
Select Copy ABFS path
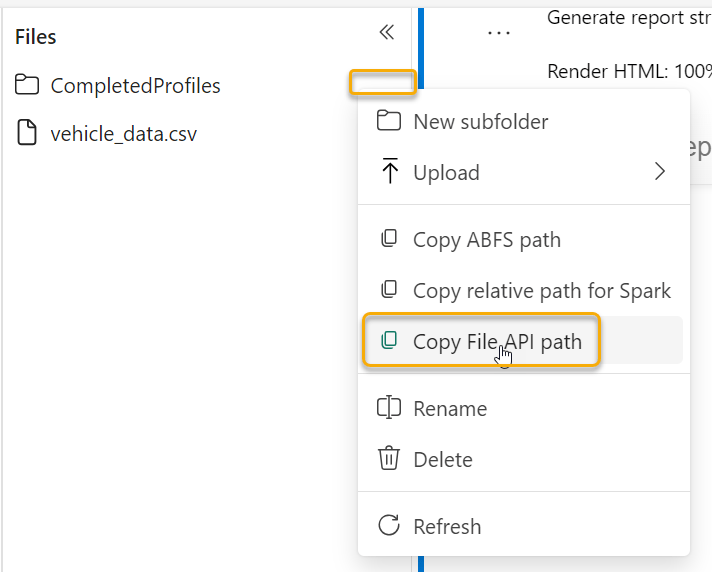click(486, 240)
